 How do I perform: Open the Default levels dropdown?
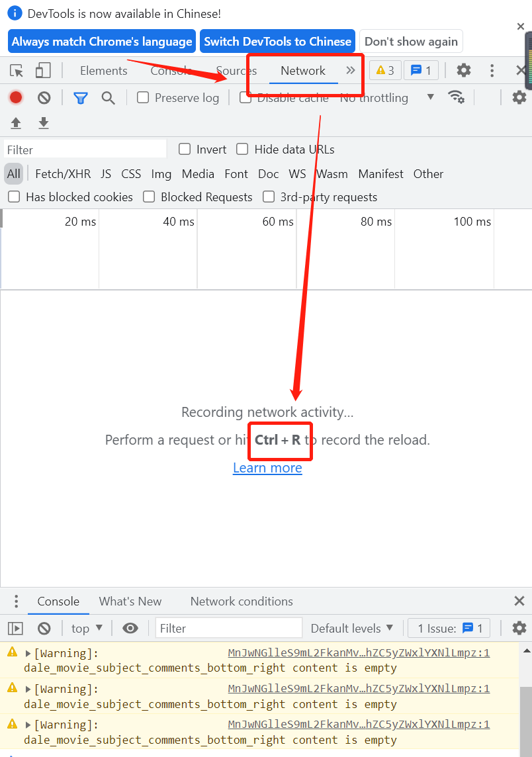coord(352,628)
